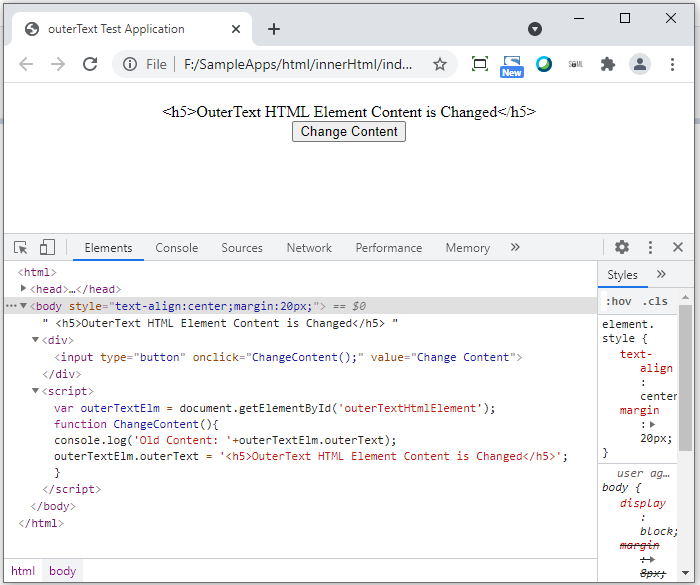
Task: Click the tab search dropdown circle
Action: tap(535, 29)
